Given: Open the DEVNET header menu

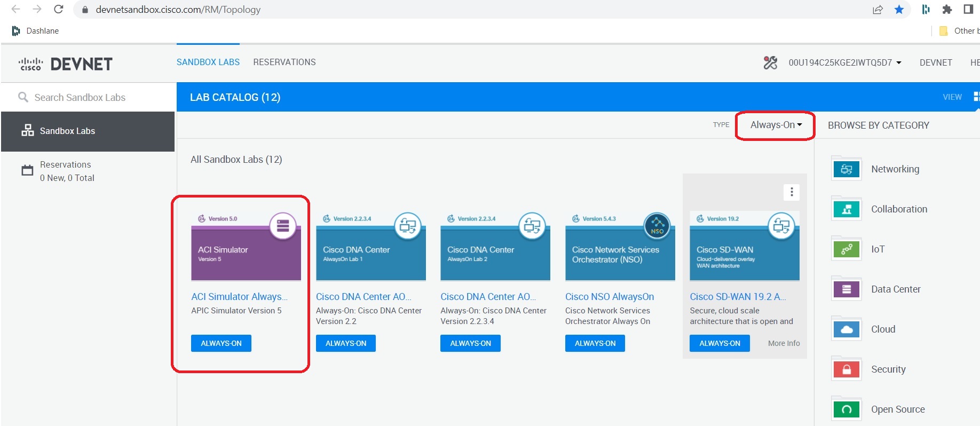Looking at the screenshot, I should pyautogui.click(x=936, y=63).
